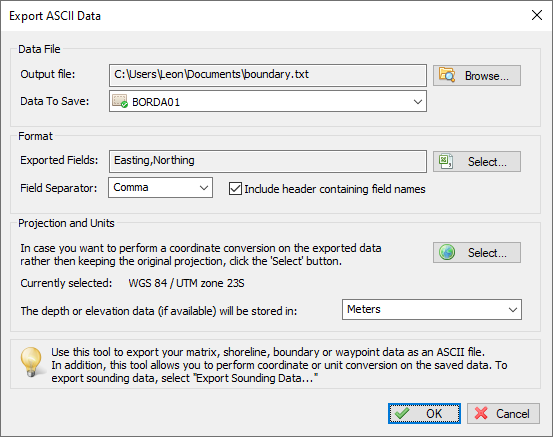
Task: Click the Browse... button text
Action: (x=487, y=76)
